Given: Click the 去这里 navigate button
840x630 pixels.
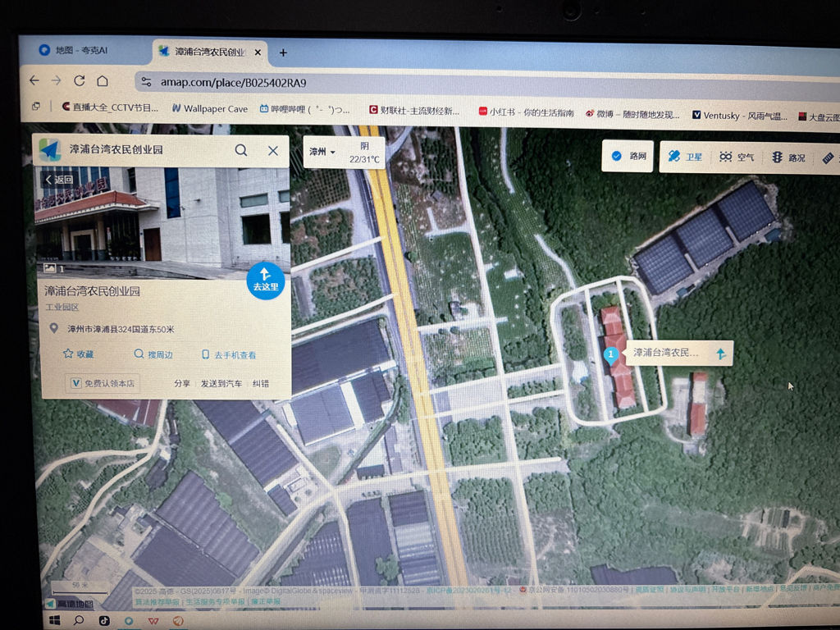Looking at the screenshot, I should click(265, 281).
